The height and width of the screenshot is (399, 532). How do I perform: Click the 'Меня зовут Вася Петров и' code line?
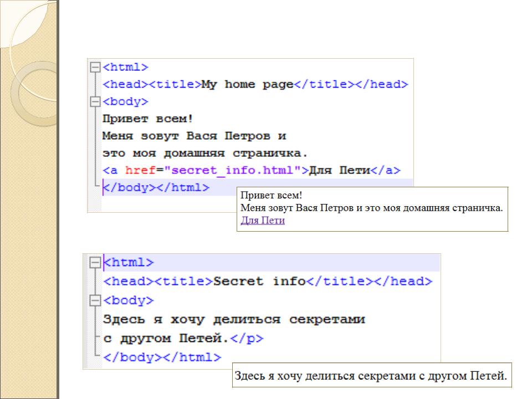coord(194,136)
